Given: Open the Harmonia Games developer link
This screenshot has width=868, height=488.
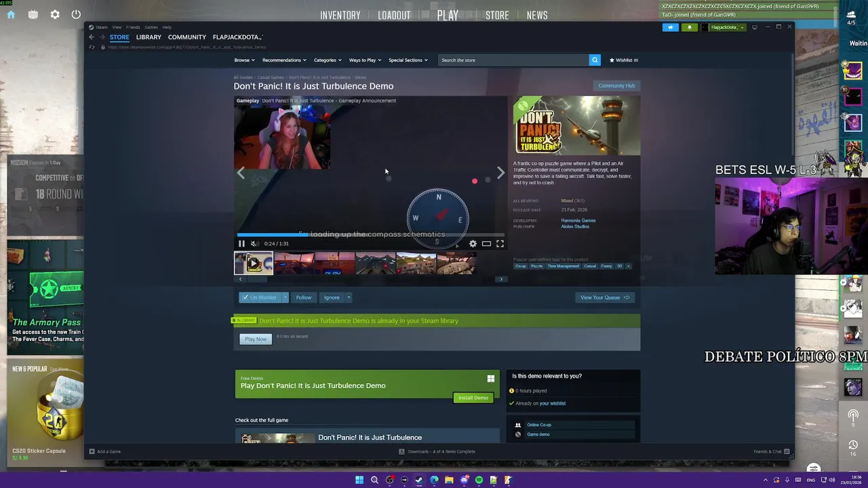Looking at the screenshot, I should [x=578, y=220].
